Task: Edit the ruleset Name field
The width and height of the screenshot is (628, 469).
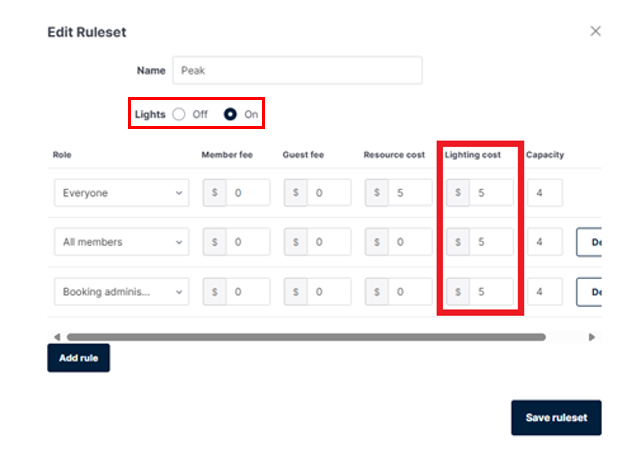Action: tap(297, 71)
